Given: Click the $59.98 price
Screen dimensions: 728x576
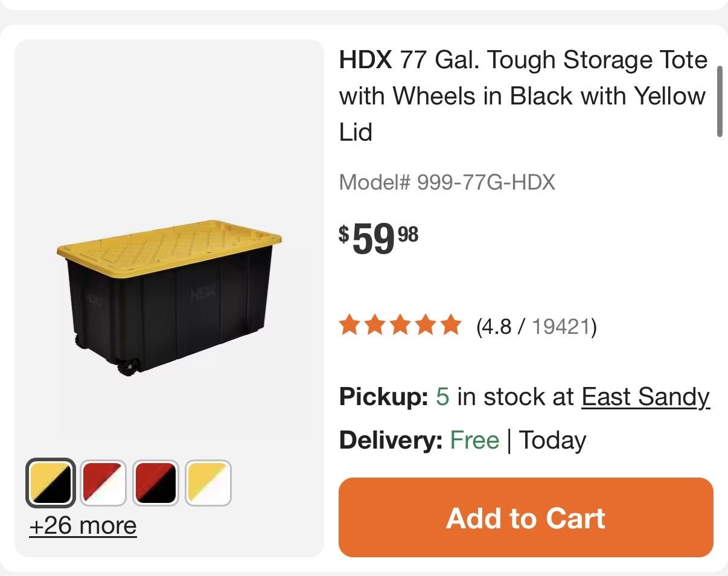Looking at the screenshot, I should (378, 238).
